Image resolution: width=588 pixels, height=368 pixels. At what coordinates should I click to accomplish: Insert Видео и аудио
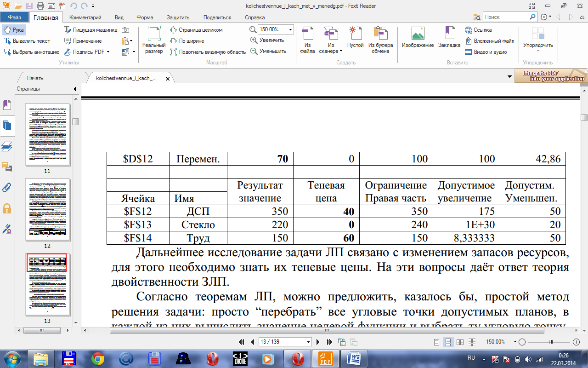click(486, 52)
